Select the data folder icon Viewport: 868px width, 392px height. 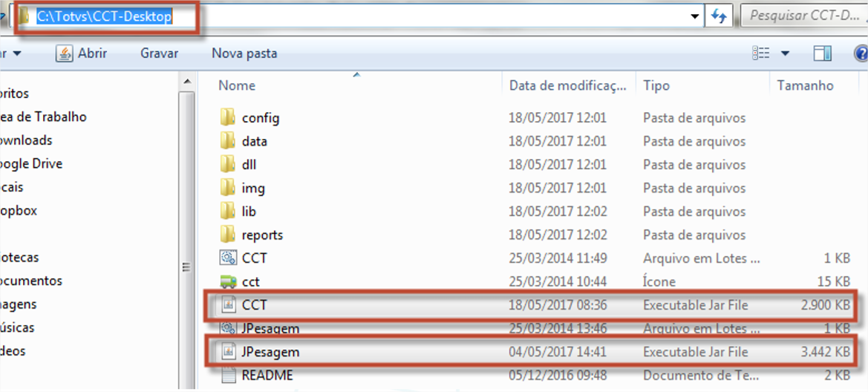point(227,140)
